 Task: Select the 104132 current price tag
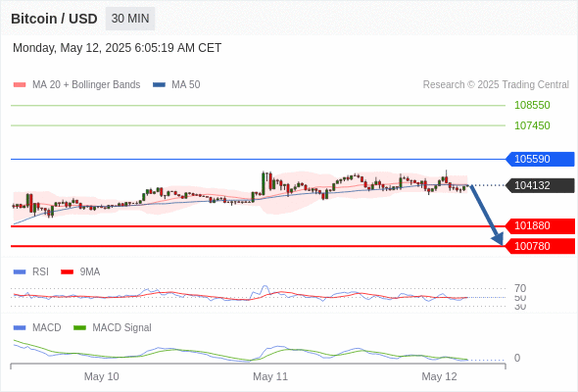(540, 185)
